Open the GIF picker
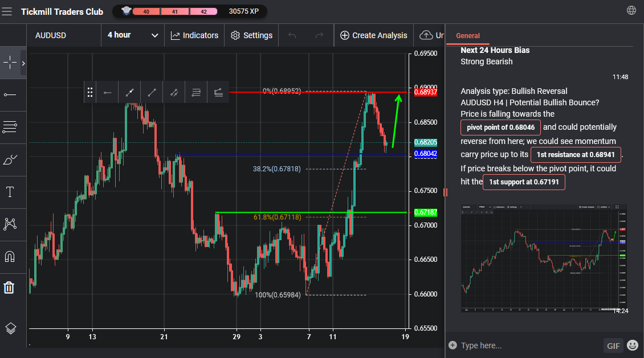644x358 pixels. coord(613,345)
